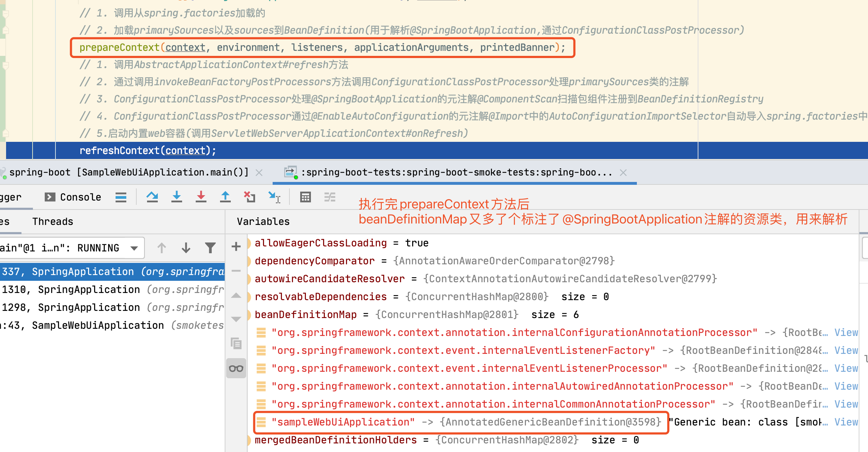Open the RUNNING thread dropdown
The height and width of the screenshot is (452, 868).
(134, 248)
